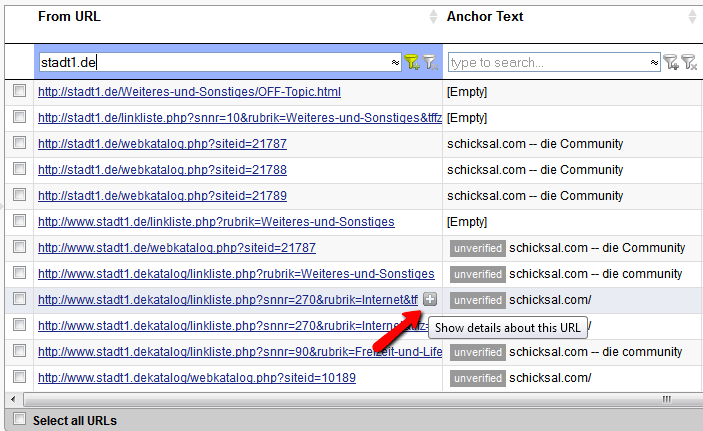Tick the checkbox for the linkliste snnr=10 row
Viewport: 703px width, 431px height.
(19, 117)
